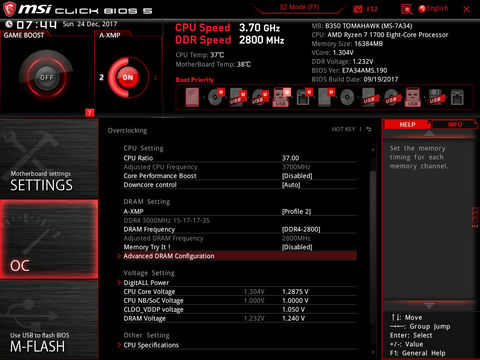Select the USB floppy boot device icon
The image size is (480, 360).
436,97
